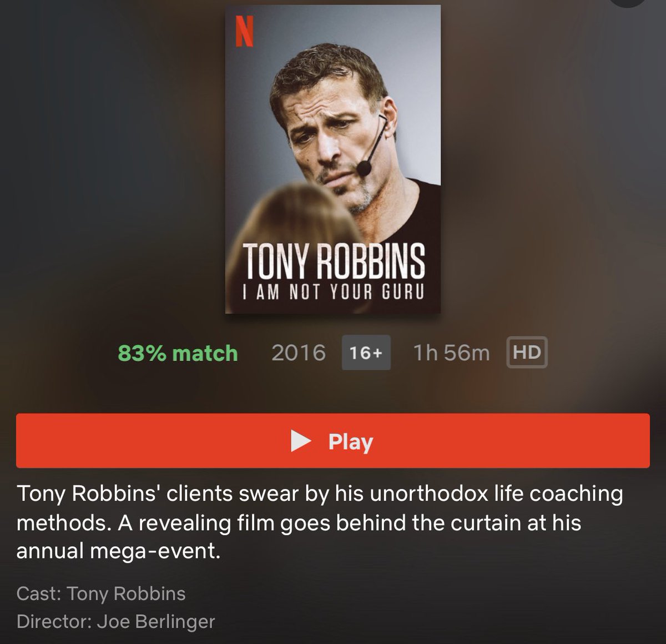Screen dimensions: 666x644
Task: Click the synopsis line starting Tony Robbins' clients
Action: tap(320, 494)
